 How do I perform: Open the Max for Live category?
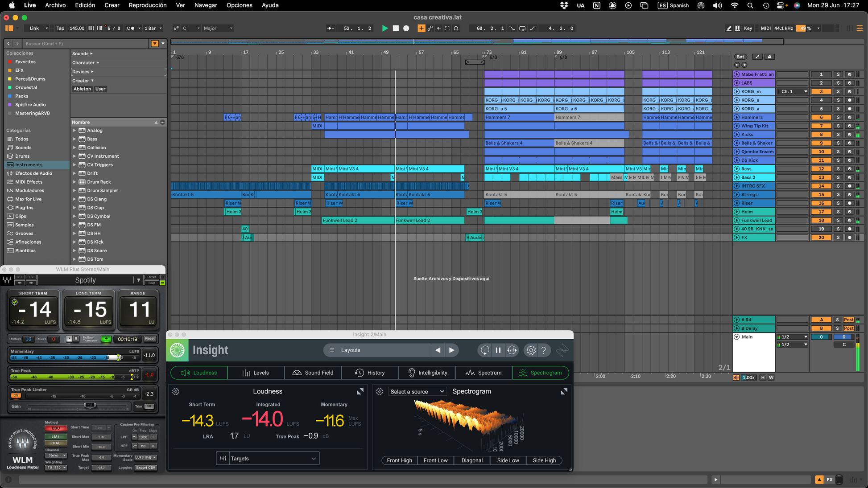[29, 199]
